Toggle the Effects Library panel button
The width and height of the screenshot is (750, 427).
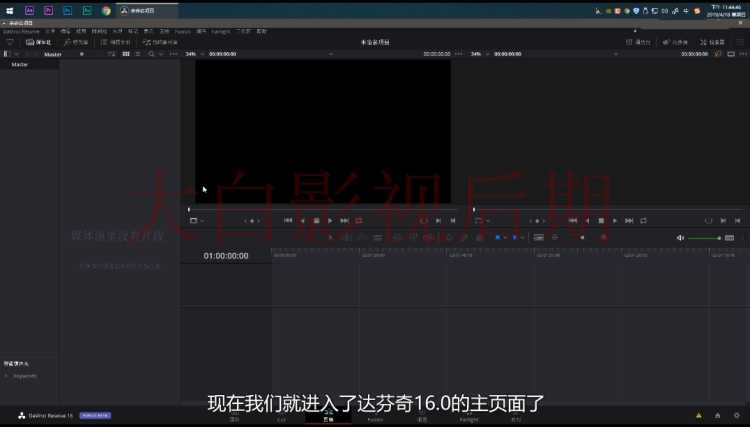point(76,43)
